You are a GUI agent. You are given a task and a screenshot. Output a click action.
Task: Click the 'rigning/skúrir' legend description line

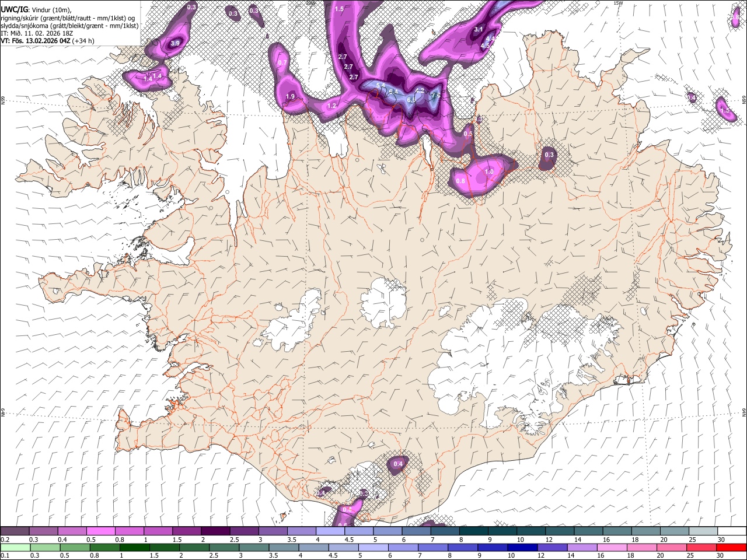click(68, 17)
